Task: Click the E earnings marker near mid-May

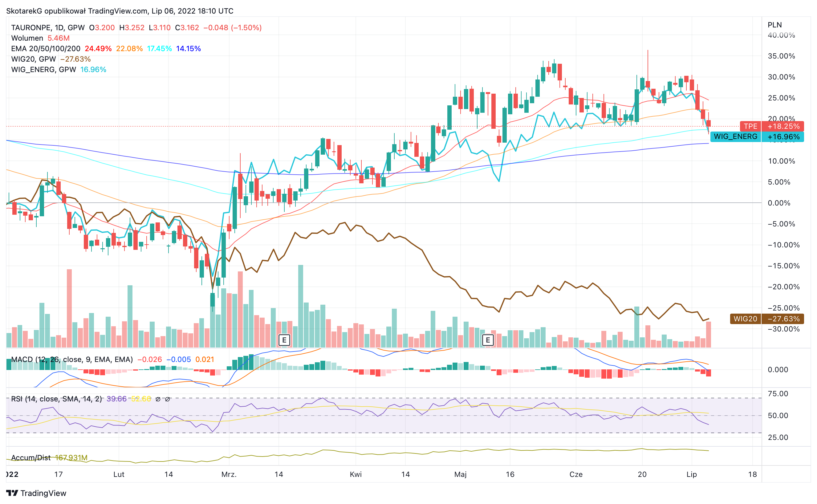Action: [488, 340]
